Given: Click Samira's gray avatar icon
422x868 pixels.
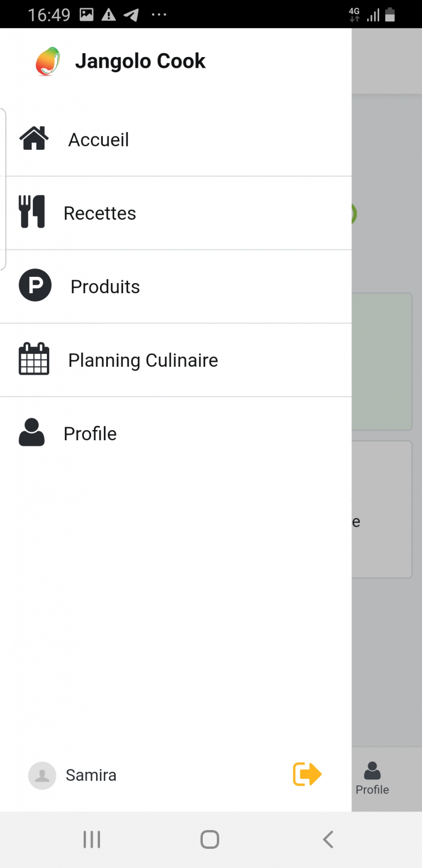Looking at the screenshot, I should coord(42,775).
